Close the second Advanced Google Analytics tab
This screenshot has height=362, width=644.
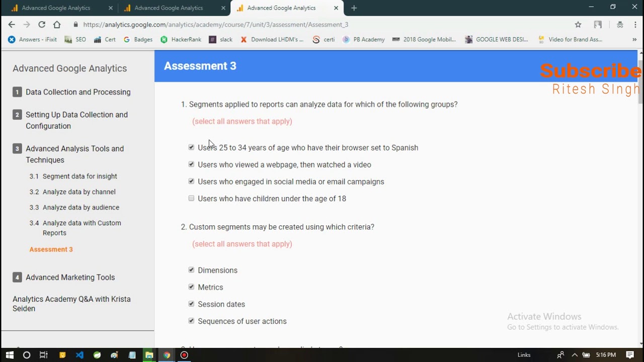tap(223, 8)
